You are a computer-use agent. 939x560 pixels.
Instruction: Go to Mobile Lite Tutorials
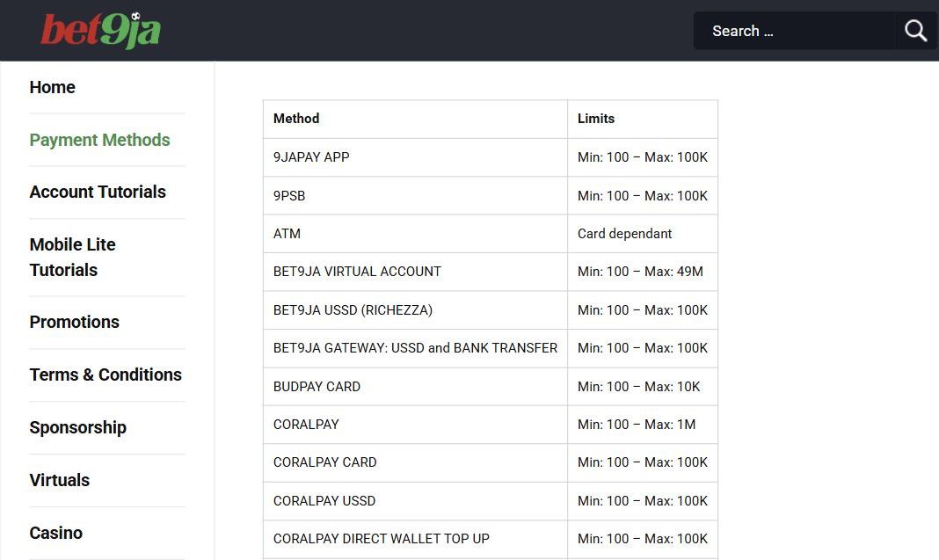click(72, 258)
